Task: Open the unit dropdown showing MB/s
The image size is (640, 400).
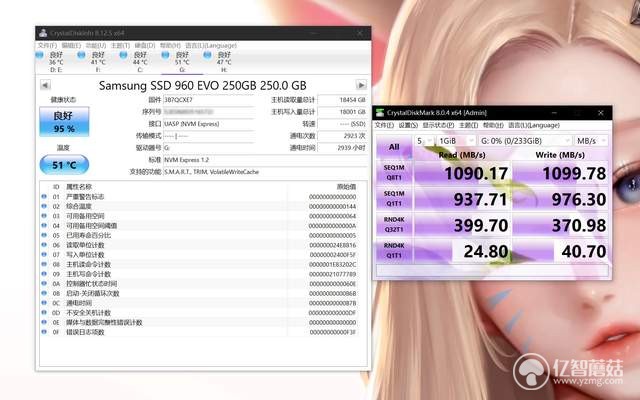Action: (x=591, y=141)
